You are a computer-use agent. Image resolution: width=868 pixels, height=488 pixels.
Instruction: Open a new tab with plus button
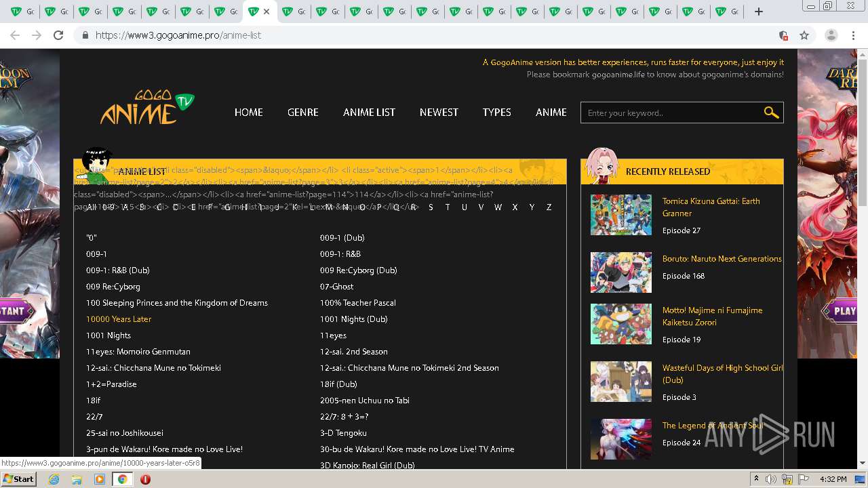[x=759, y=12]
